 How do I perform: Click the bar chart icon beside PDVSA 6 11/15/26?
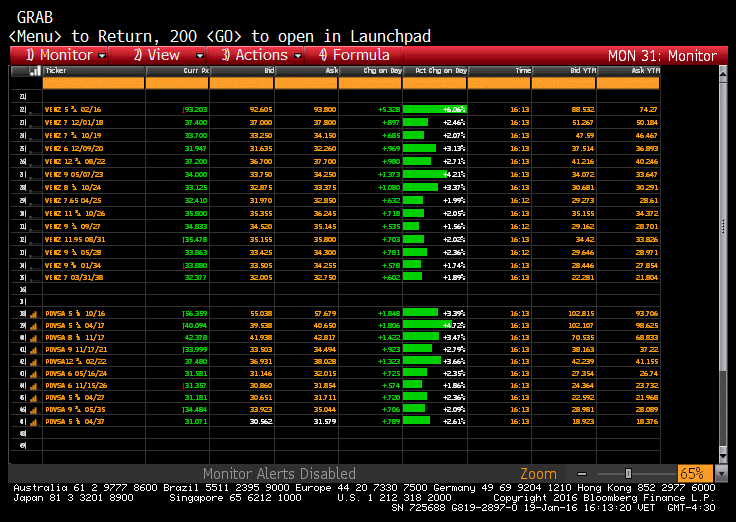33,386
